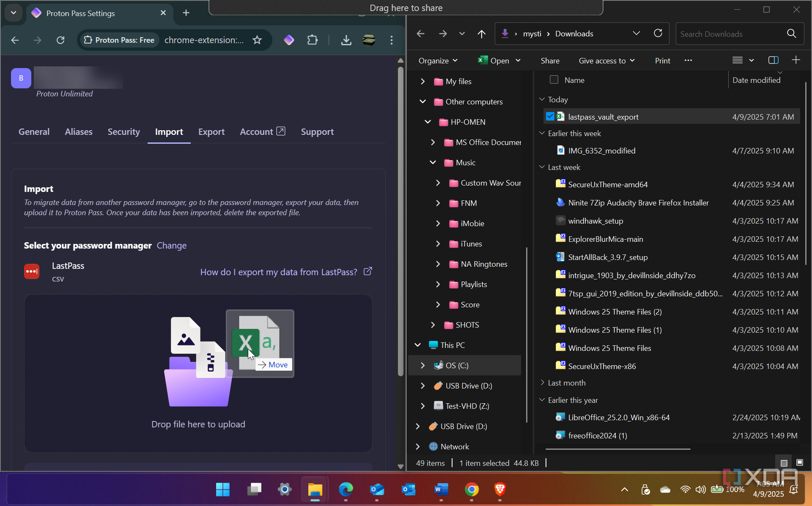This screenshot has width=812, height=506.
Task: Expand the iTunes folder node
Action: pyautogui.click(x=438, y=243)
